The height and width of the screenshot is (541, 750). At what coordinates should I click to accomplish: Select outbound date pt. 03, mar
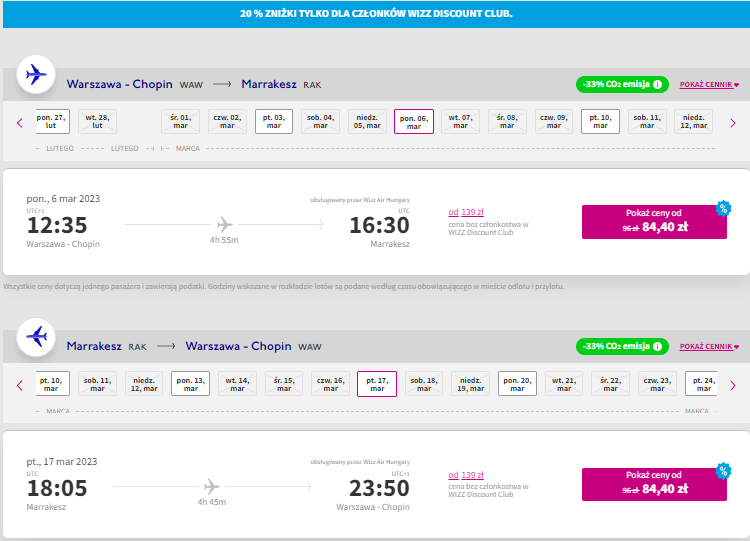(x=274, y=121)
